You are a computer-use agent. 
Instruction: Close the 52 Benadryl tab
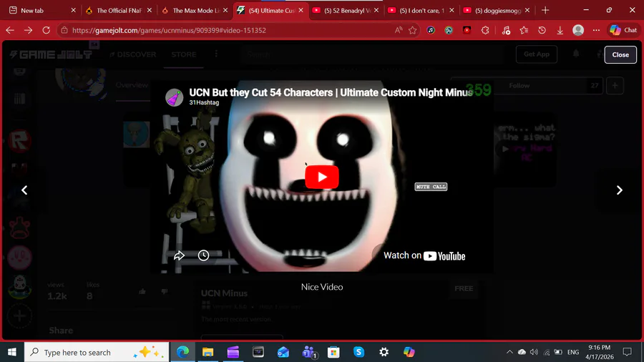[x=376, y=10]
